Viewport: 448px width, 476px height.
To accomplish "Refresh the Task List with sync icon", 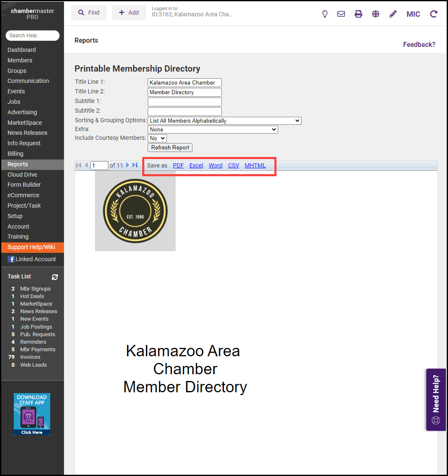I will pos(55,277).
